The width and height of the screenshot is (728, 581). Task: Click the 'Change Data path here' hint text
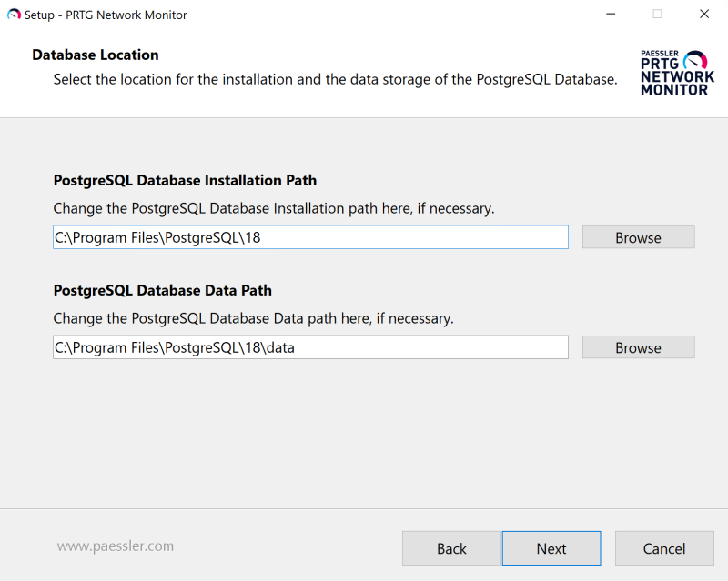[x=253, y=318]
